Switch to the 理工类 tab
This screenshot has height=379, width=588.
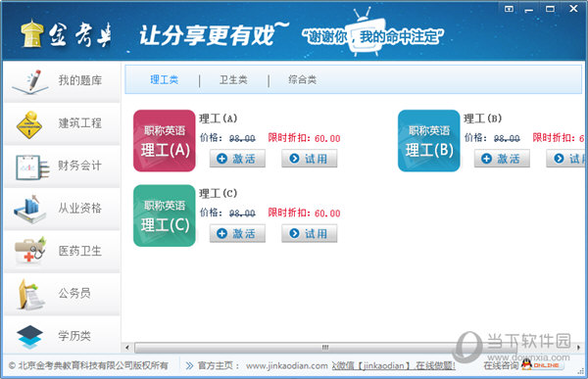click(x=165, y=80)
